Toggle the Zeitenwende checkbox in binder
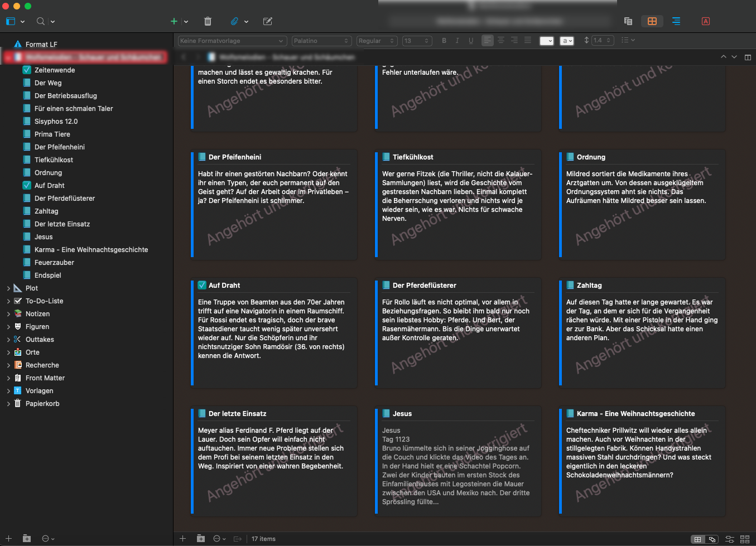756x546 pixels. [27, 70]
